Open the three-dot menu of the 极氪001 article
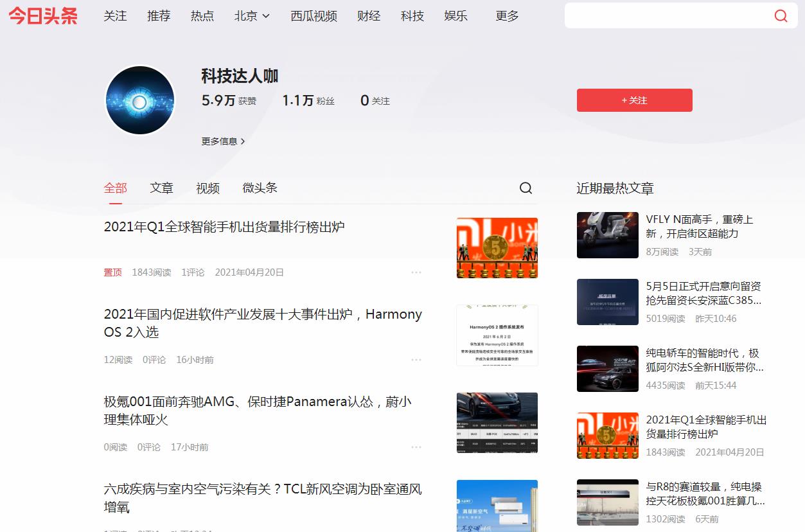This screenshot has height=532, width=805. [416, 447]
